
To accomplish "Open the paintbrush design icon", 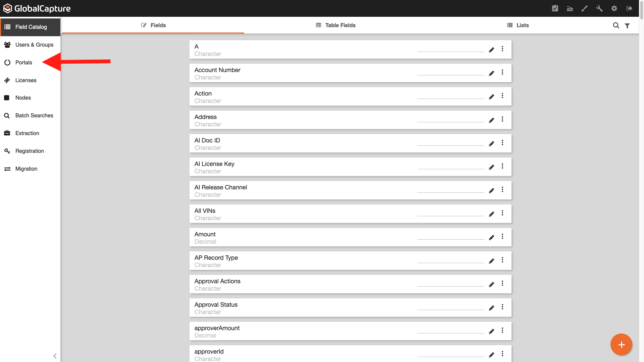I will coord(585,8).
